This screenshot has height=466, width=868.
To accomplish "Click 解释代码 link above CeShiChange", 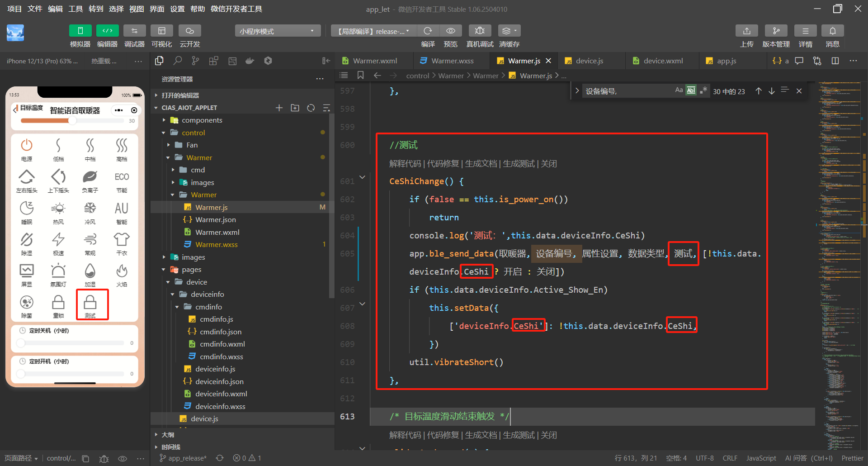I will tap(405, 164).
